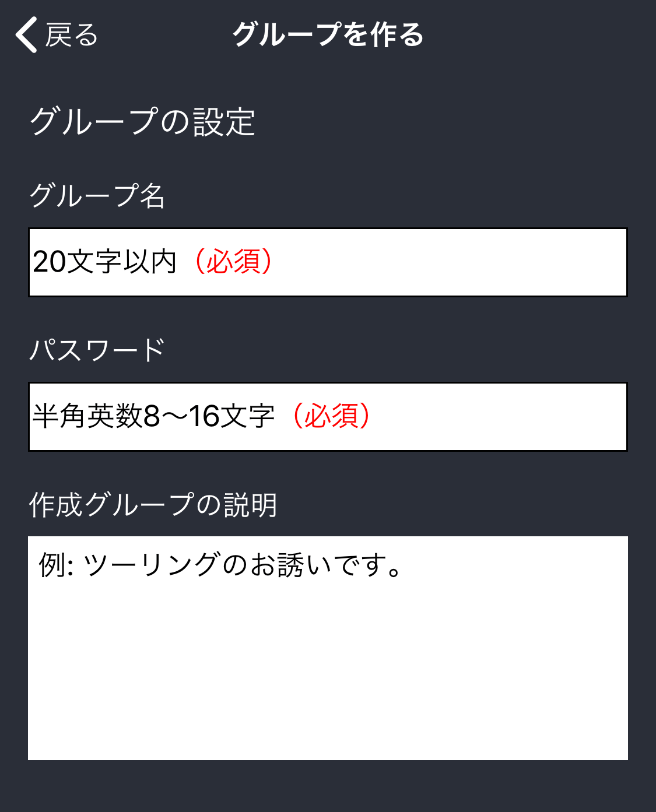The image size is (656, 812).
Task: Click inside the large description box
Action: (x=328, y=670)
